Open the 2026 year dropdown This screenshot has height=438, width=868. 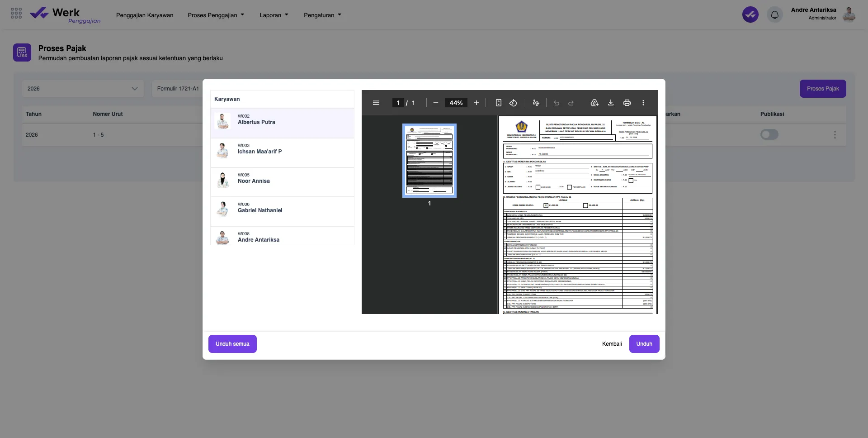[83, 89]
